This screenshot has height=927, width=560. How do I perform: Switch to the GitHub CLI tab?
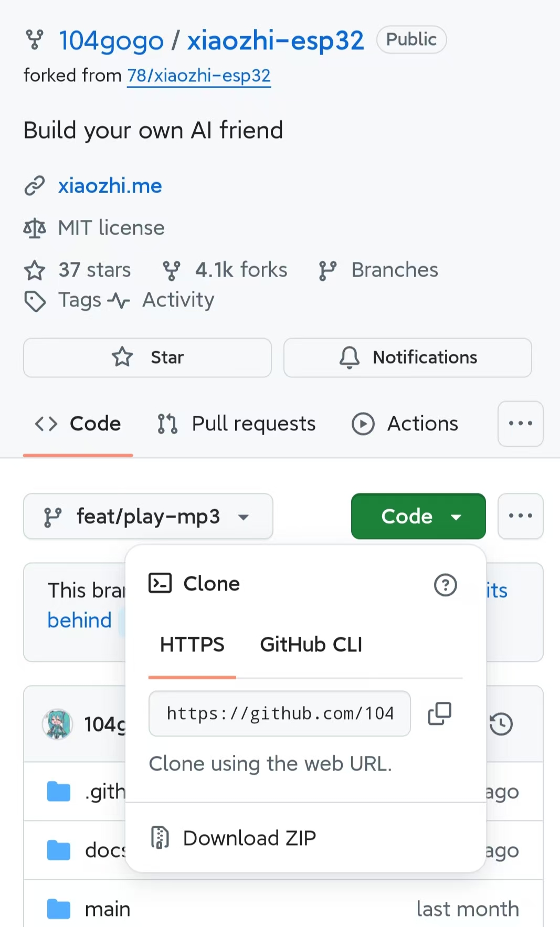pos(311,645)
